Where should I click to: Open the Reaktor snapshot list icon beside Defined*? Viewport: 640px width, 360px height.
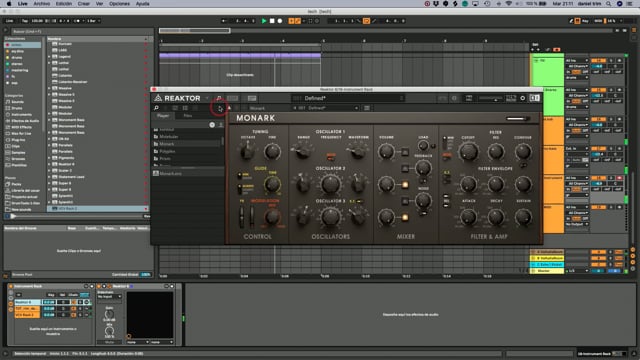(x=367, y=108)
